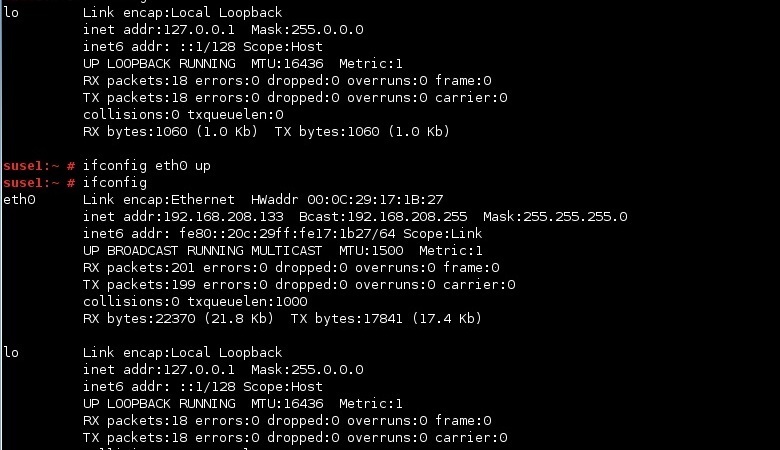Click the 'RX packets:201' text
This screenshot has height=450, width=780.
[x=138, y=268]
